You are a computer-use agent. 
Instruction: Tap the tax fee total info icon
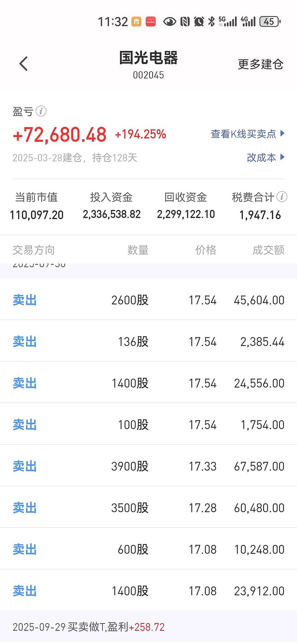[282, 197]
